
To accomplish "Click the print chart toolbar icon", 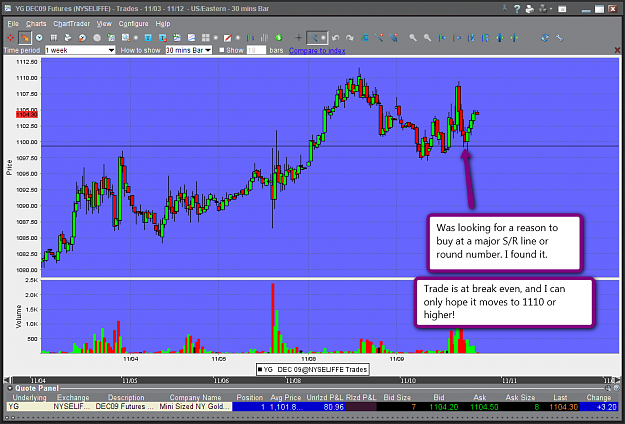I will coord(68,38).
